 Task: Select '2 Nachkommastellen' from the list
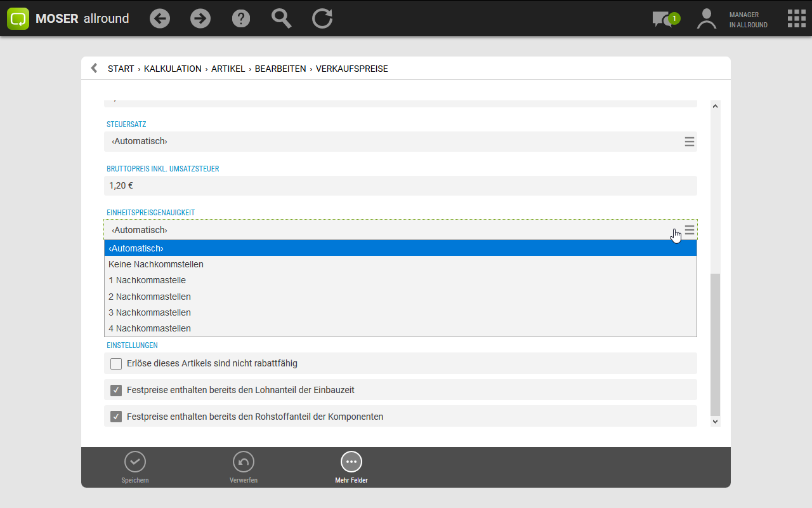coord(150,297)
